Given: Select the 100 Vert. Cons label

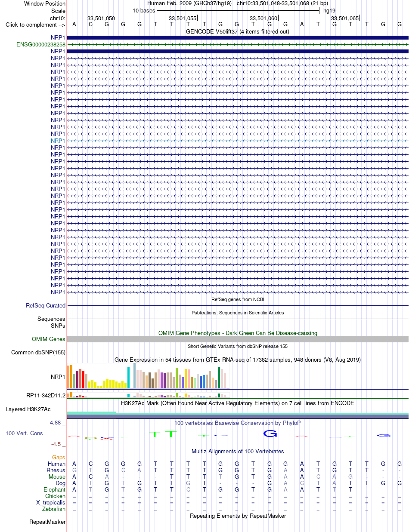Looking at the screenshot, I should tap(24, 433).
